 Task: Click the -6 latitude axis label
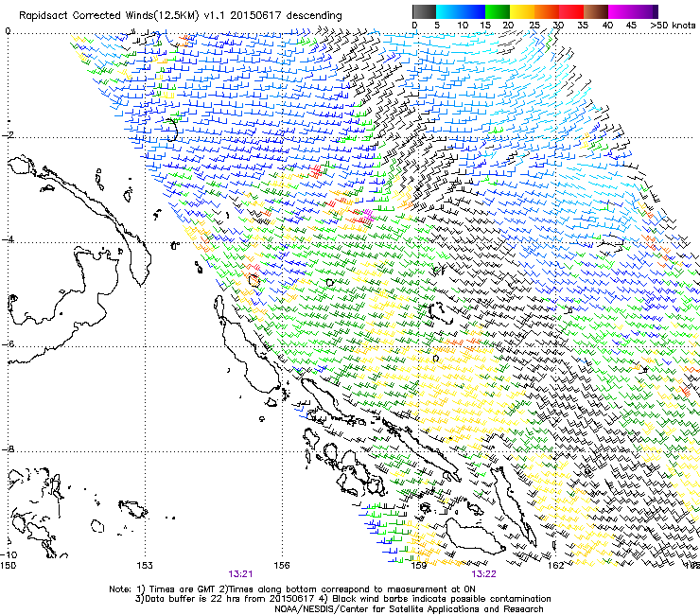coord(8,344)
